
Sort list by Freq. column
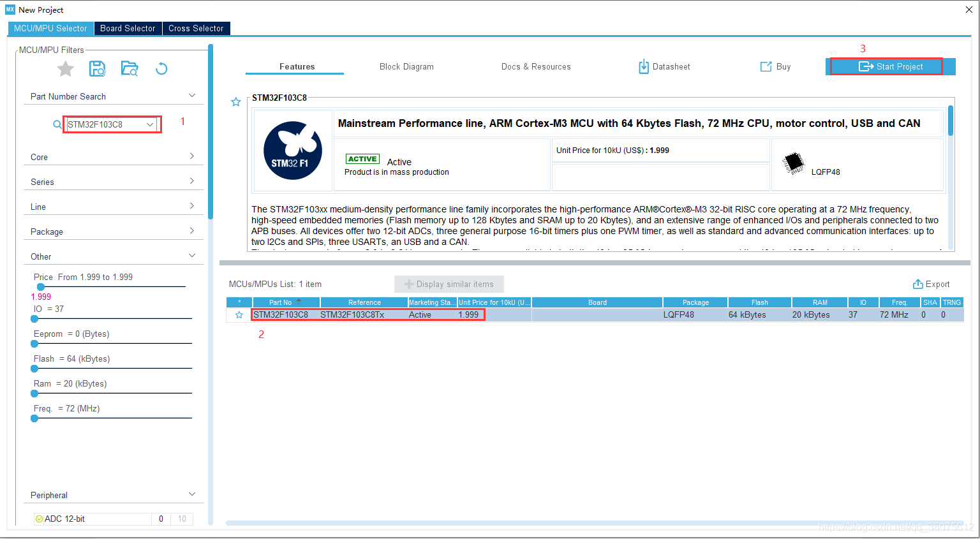(900, 302)
